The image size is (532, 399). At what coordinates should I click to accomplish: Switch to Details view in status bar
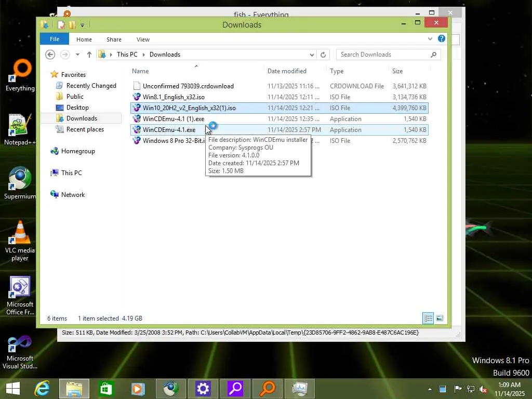click(428, 318)
